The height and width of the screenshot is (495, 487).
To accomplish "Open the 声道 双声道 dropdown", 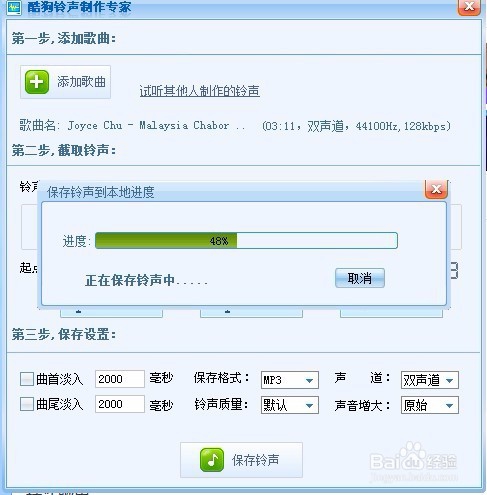I will coord(430,380).
